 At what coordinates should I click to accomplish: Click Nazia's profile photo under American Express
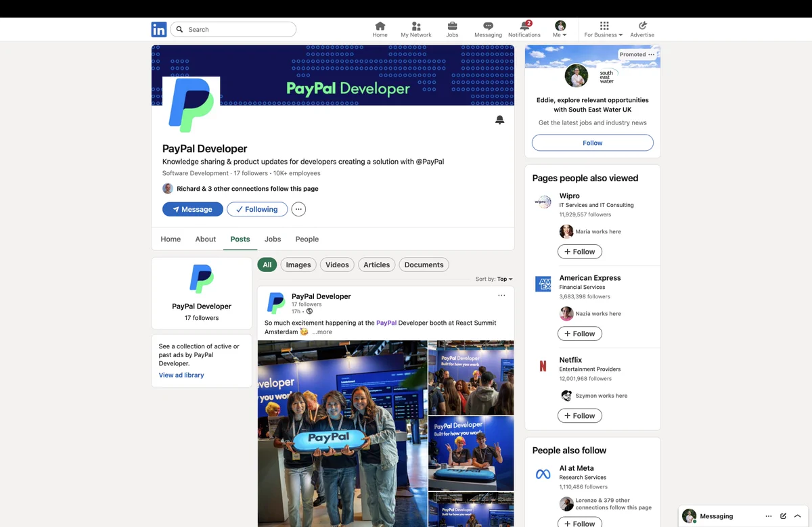tap(566, 313)
